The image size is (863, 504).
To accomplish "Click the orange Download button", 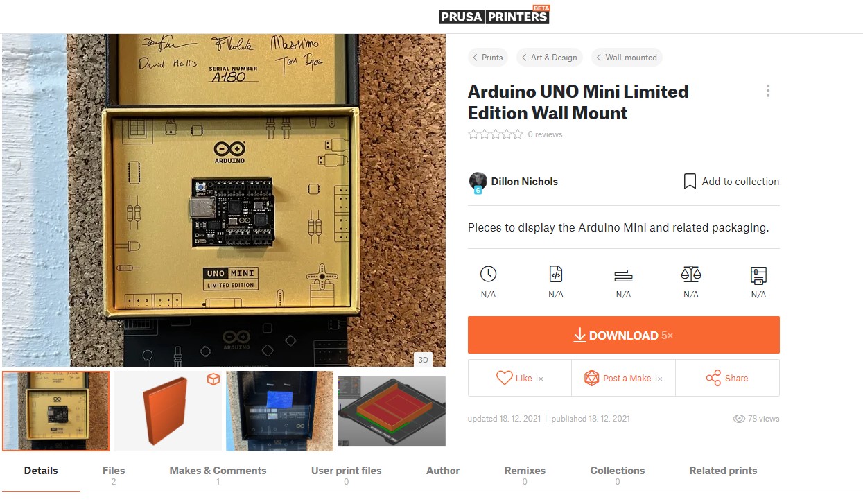I will pyautogui.click(x=624, y=335).
